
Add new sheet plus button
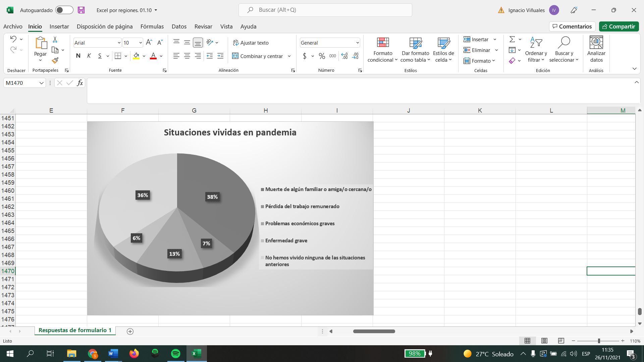coord(130,331)
